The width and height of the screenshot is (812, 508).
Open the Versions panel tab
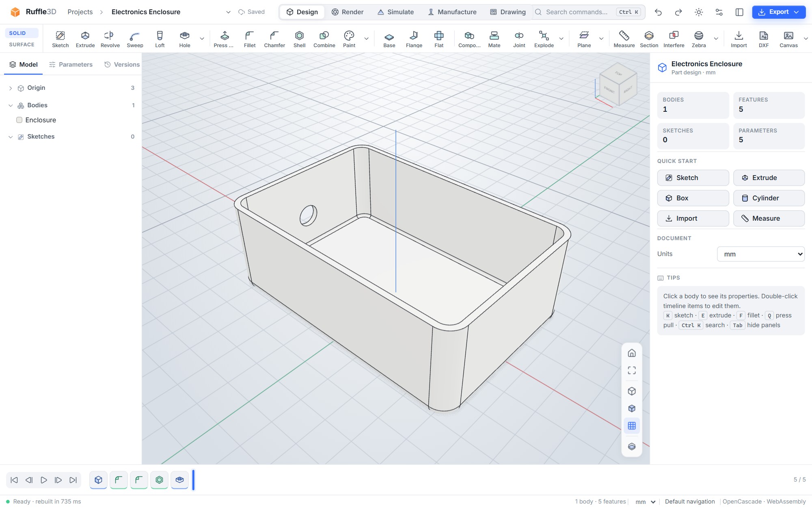(122, 64)
